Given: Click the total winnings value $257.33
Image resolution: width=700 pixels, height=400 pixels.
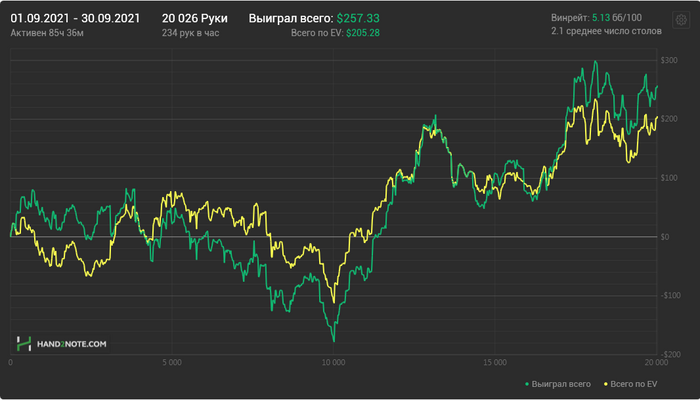Looking at the screenshot, I should pos(358,18).
